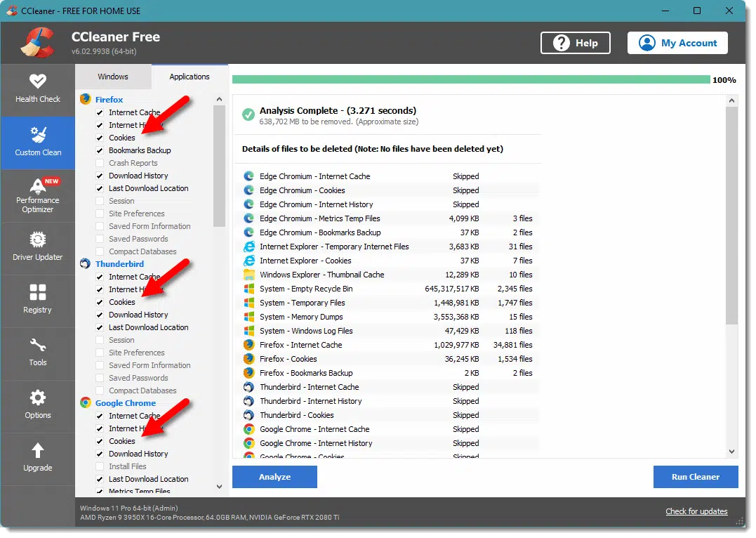This screenshot has width=756, height=538.
Task: Click the Firefox Last Download Location label
Action: [x=149, y=188]
